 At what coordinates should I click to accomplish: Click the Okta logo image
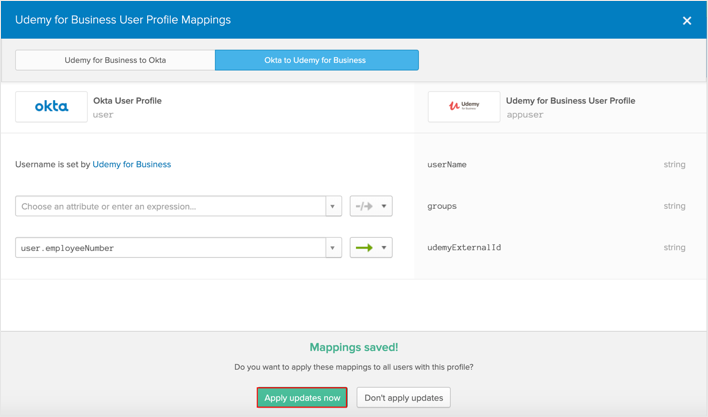tap(51, 106)
